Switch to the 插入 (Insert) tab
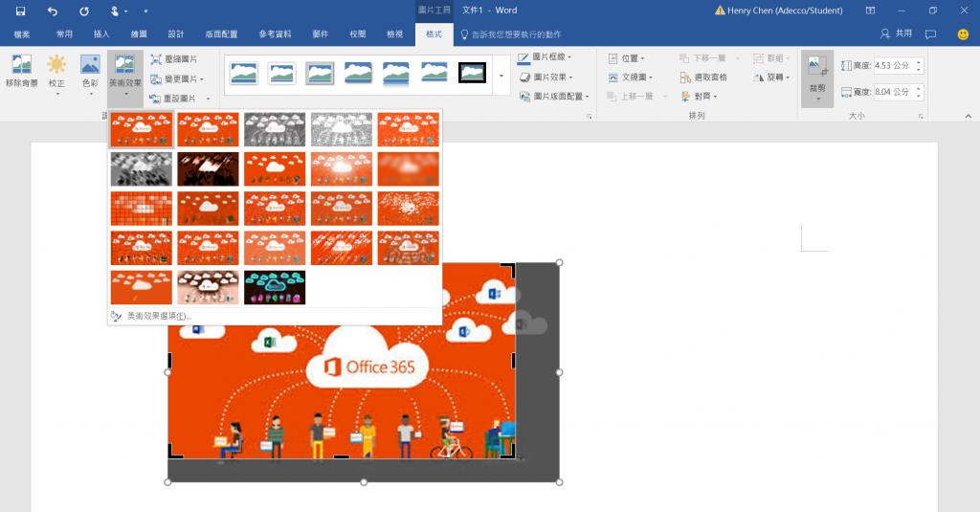The width and height of the screenshot is (980, 512). (x=101, y=34)
